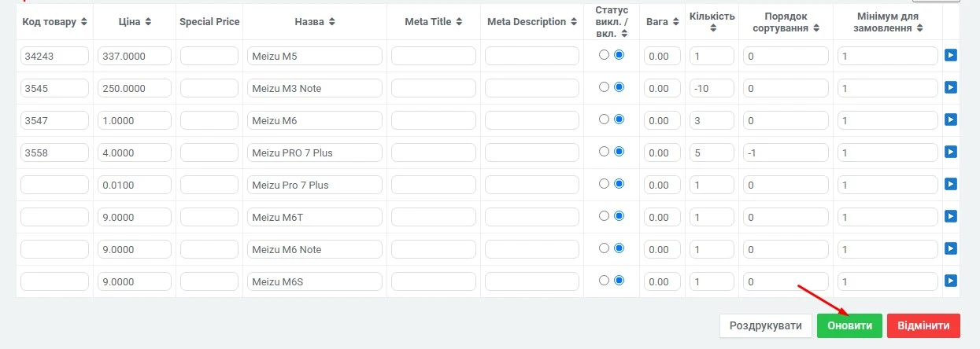Sort the table by Код товару column

55,22
